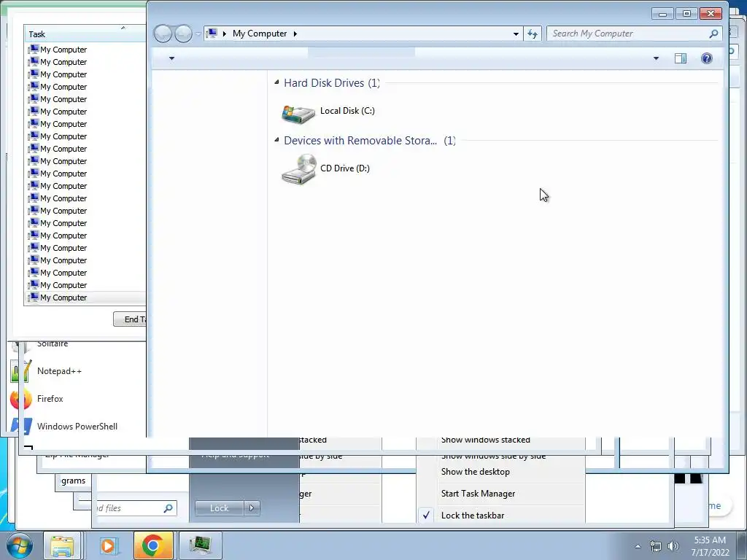The image size is (747, 560).
Task: Launch Windows Media Player from taskbar
Action: coord(108,545)
